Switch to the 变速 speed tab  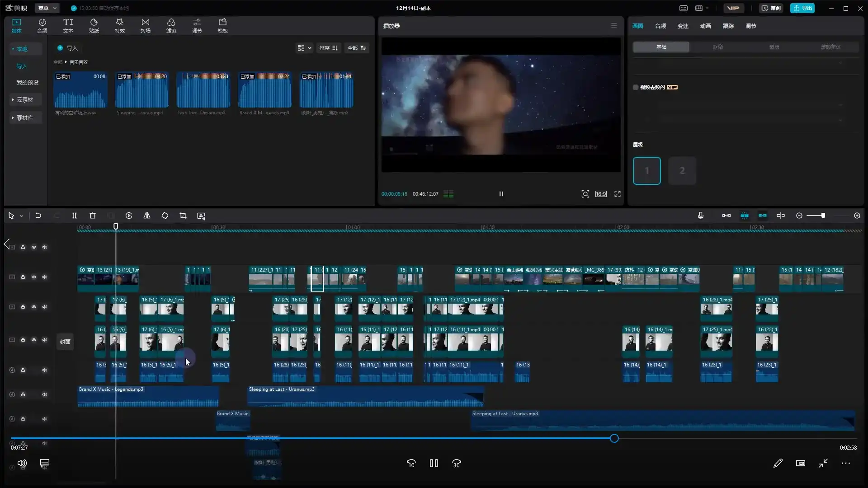click(683, 26)
